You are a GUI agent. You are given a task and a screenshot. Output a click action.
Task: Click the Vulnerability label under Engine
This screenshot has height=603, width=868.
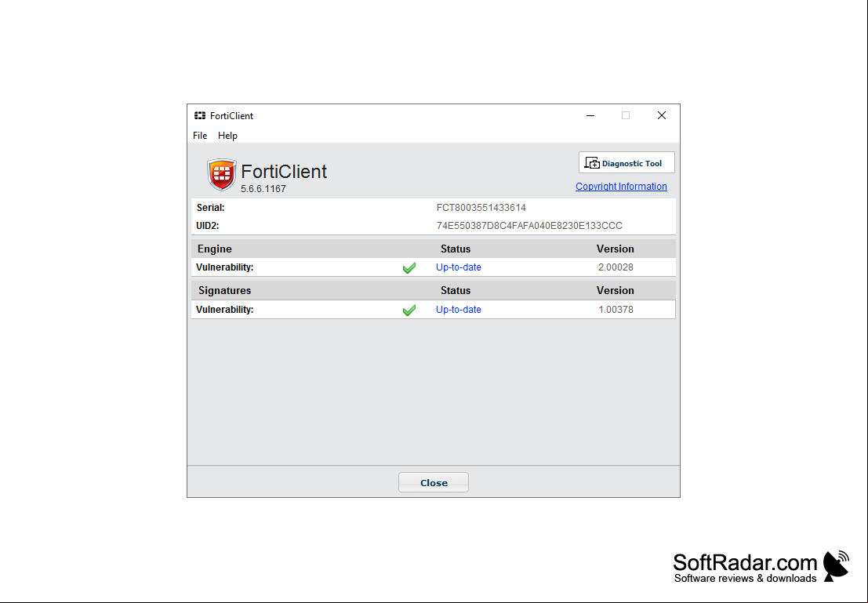(225, 267)
